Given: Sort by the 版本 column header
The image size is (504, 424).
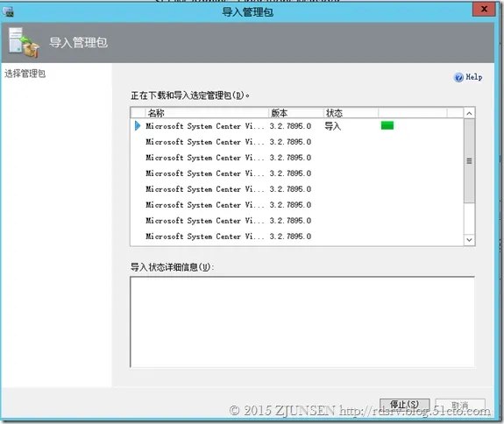Looking at the screenshot, I should click(295, 113).
